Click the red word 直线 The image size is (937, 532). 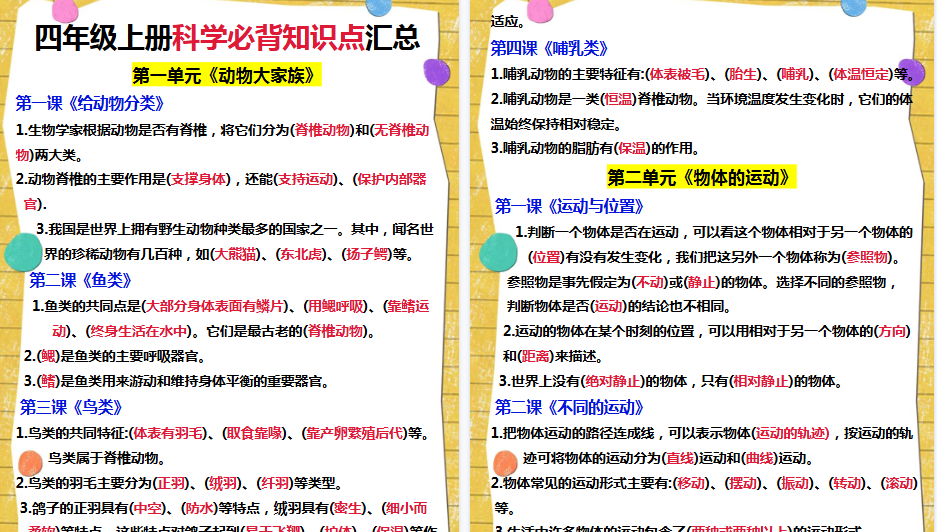point(681,458)
